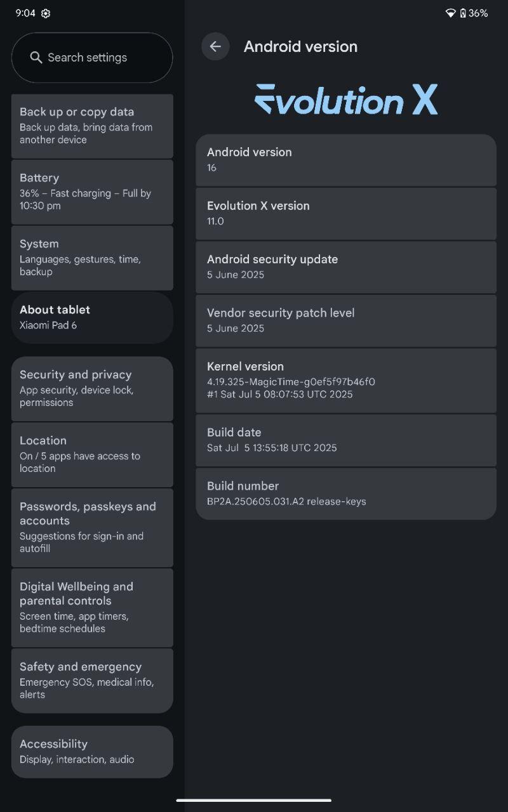
Task: Tap the Kernel version entry
Action: pyautogui.click(x=346, y=381)
